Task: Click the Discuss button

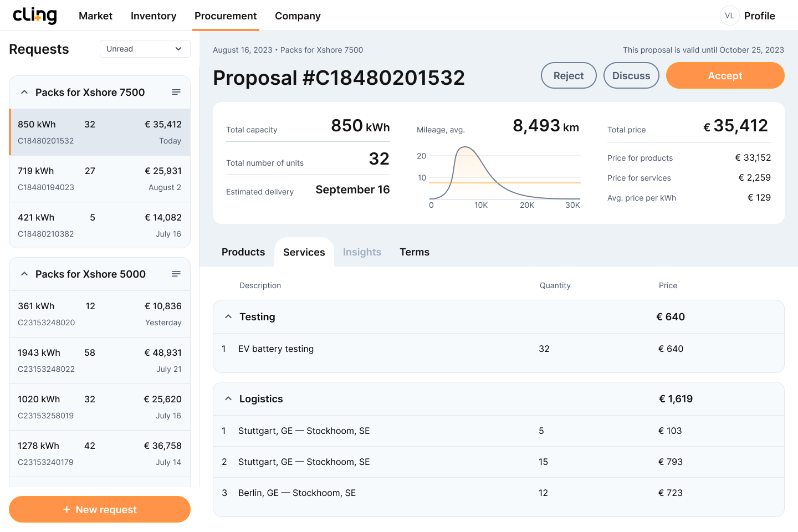Action: [631, 75]
